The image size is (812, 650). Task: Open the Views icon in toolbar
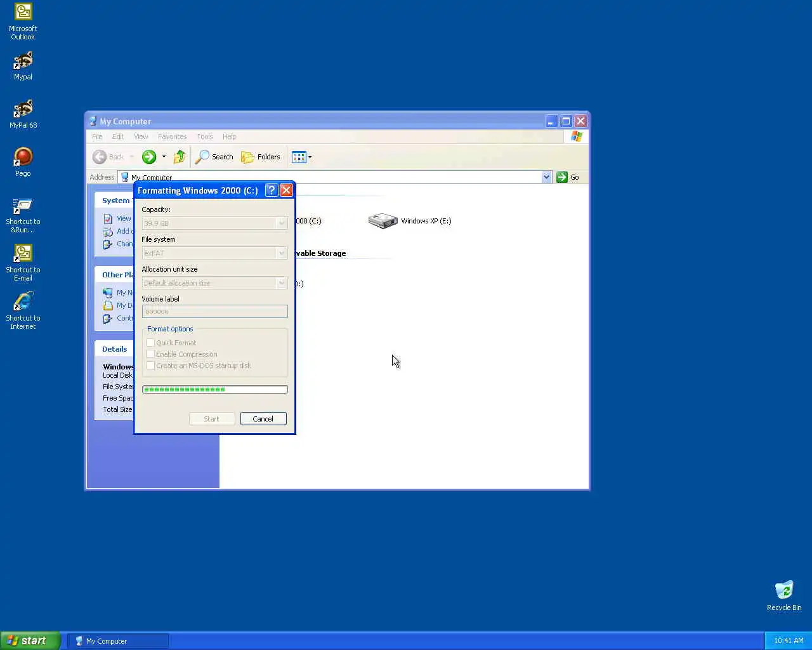pyautogui.click(x=299, y=157)
